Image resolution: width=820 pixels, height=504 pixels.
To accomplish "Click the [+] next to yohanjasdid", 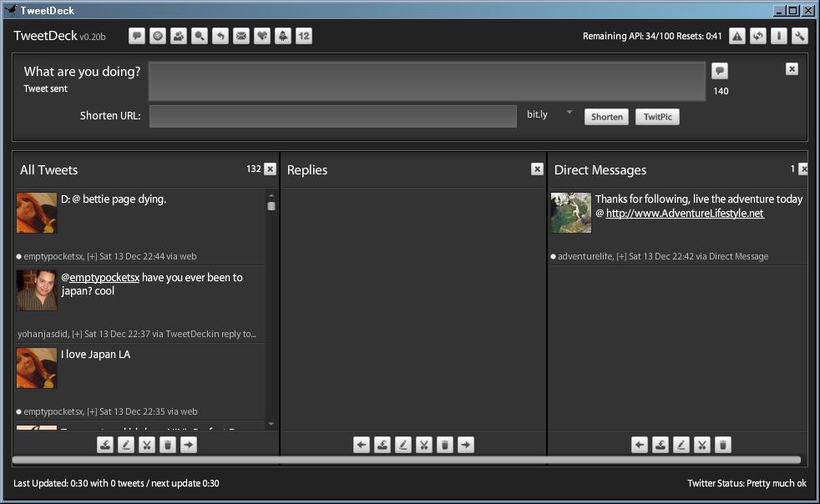I will (x=77, y=334).
